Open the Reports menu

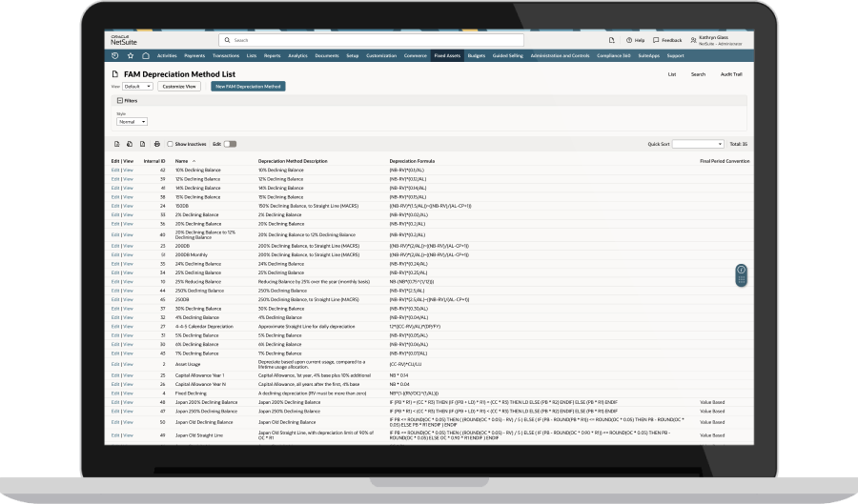(272, 56)
